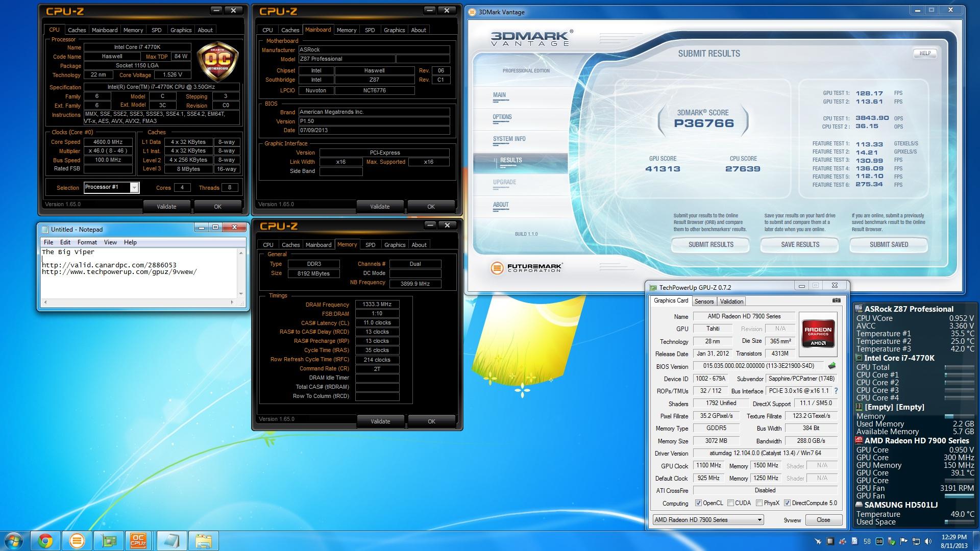980x551 pixels.
Task: Click SB tray icon
Action: [879, 541]
